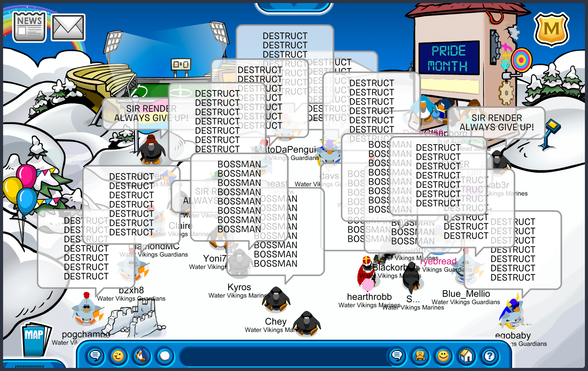
Task: Open the News newspaper icon
Action: pyautogui.click(x=29, y=27)
